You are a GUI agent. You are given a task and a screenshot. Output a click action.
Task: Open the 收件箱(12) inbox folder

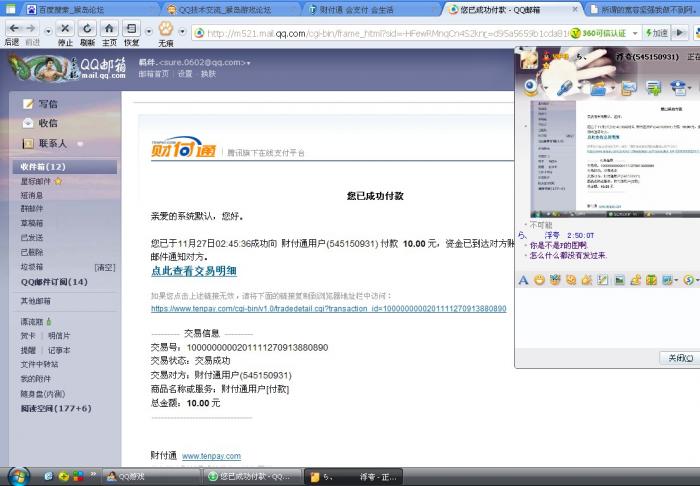65,167
